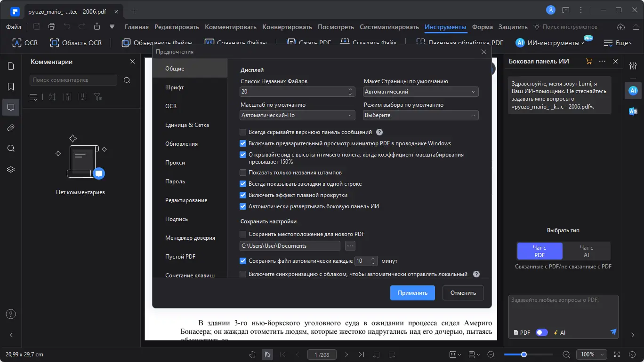Click the Применить button
The image size is (644, 362).
[412, 292]
